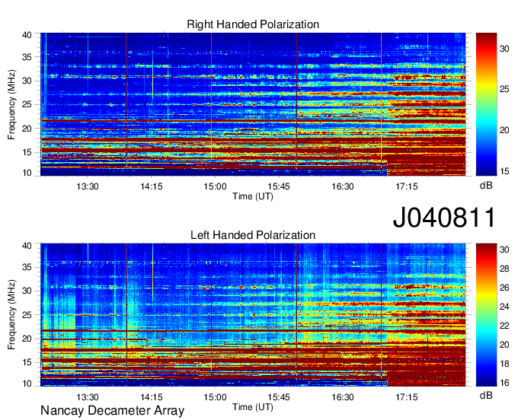
Task: Click the 15:45 tick label on upper plot
Action: tap(279, 186)
